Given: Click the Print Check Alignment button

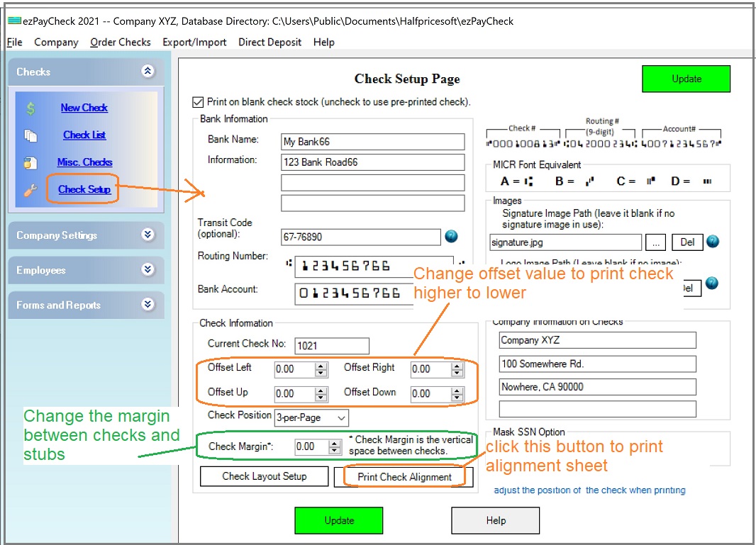Looking at the screenshot, I should [x=404, y=477].
